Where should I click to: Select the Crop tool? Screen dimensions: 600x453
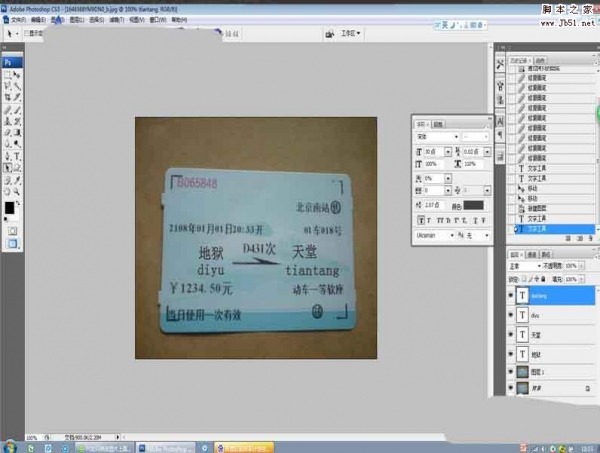pos(7,98)
